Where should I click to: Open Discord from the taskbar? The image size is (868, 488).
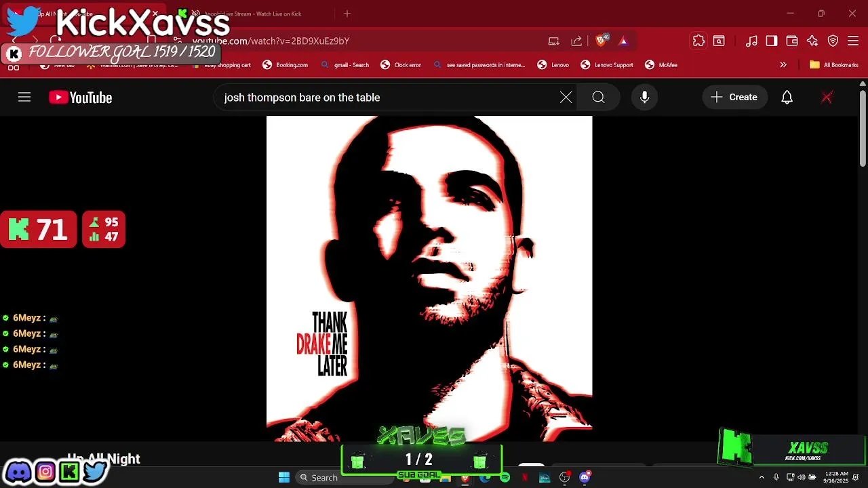tap(585, 478)
